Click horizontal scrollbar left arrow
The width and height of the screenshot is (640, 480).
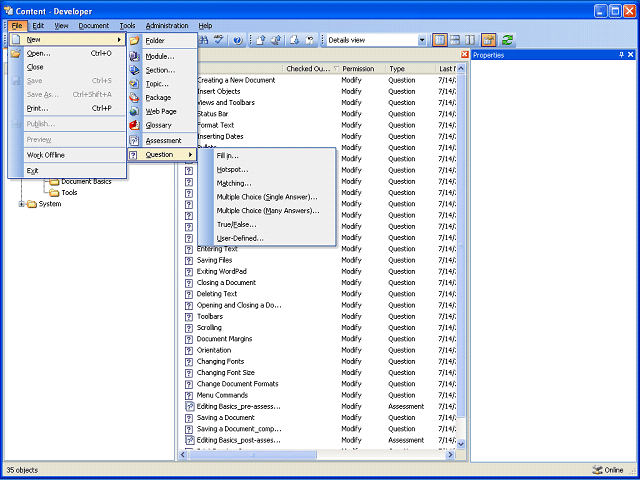pos(183,454)
